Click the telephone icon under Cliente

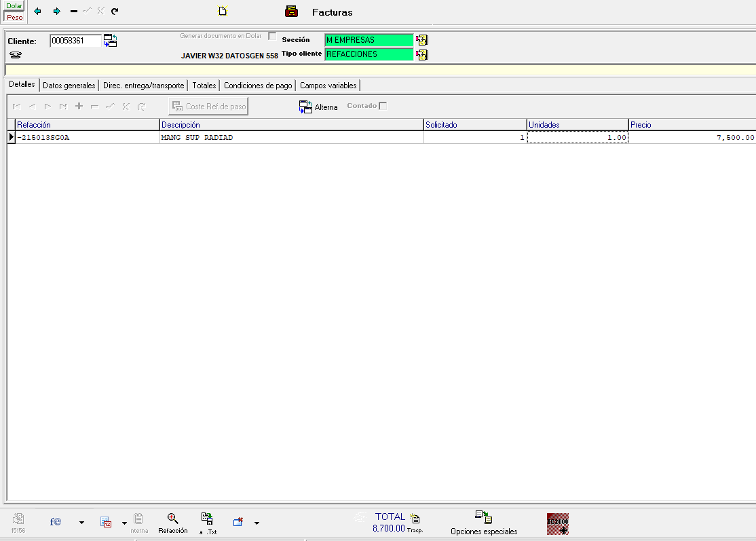coord(16,56)
